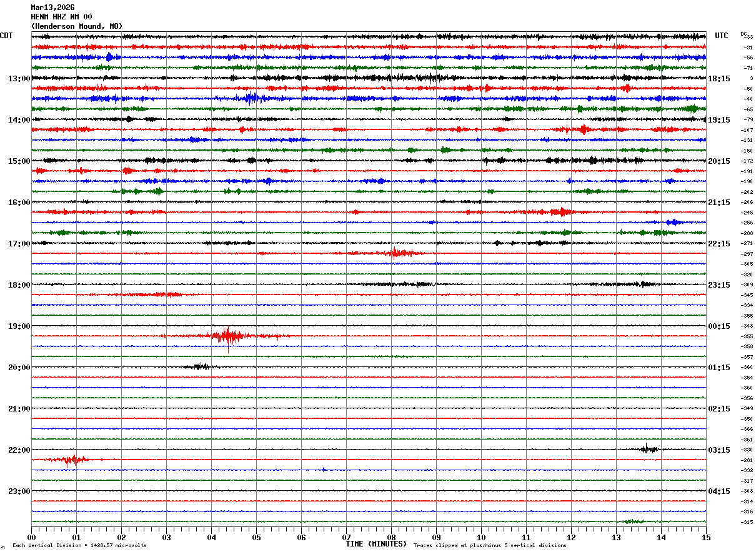This screenshot has height=554, width=756.
Task: Click the '20:15' UTC time label
Action: coord(719,161)
